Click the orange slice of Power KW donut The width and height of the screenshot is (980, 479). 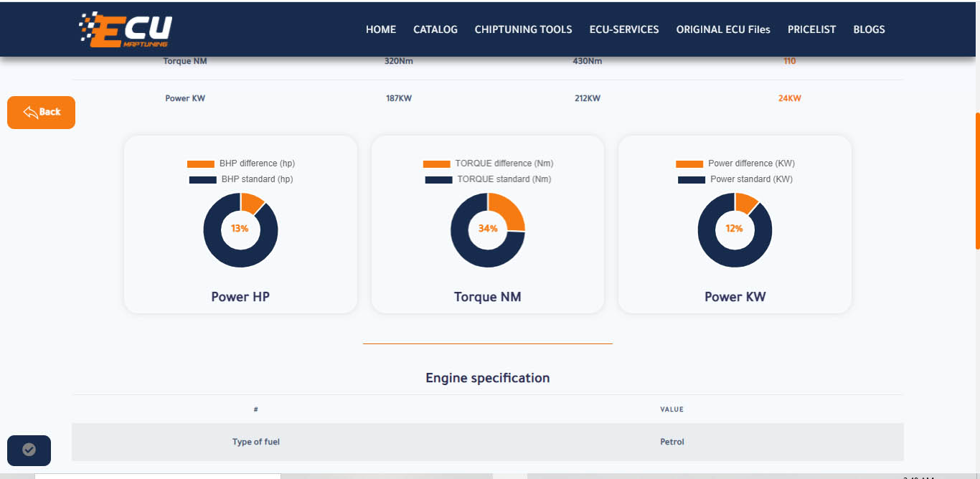(x=745, y=202)
